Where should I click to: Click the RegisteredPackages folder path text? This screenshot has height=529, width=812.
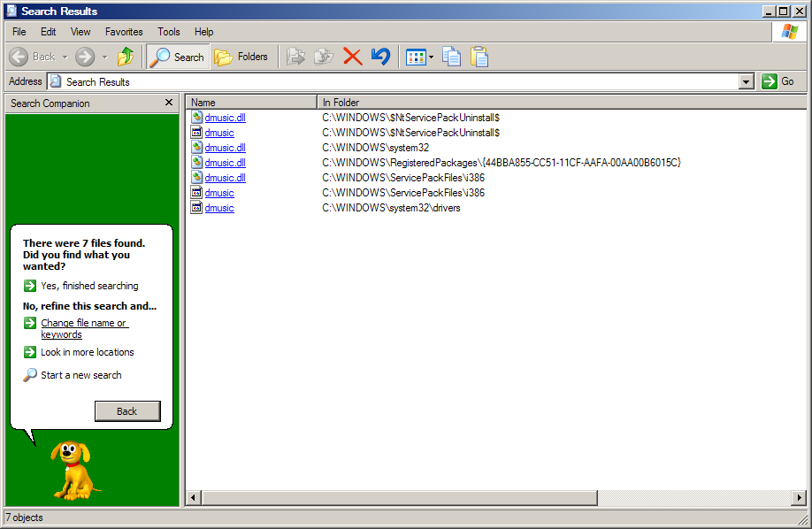[502, 163]
